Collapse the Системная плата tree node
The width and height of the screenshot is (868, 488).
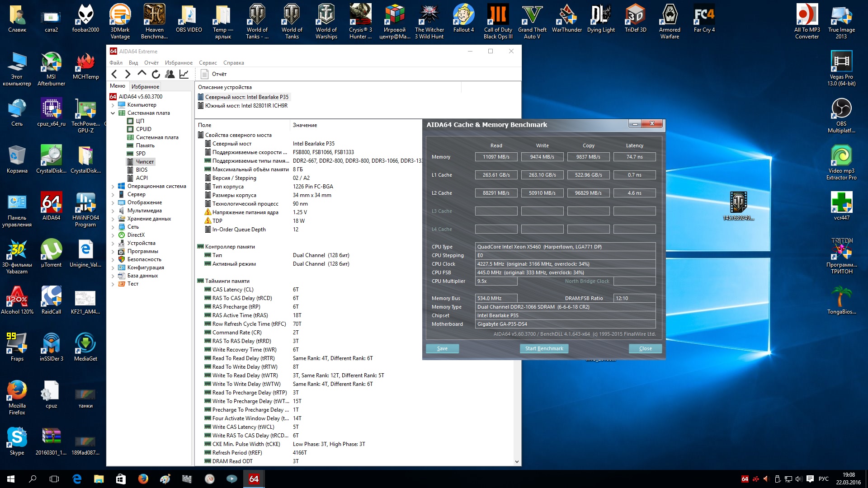(x=113, y=113)
